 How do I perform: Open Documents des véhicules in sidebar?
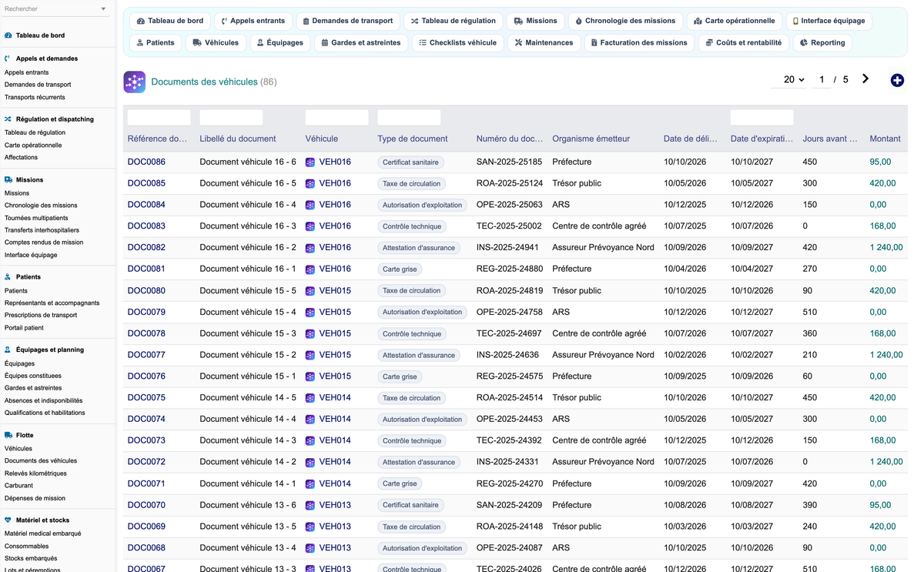(x=41, y=460)
